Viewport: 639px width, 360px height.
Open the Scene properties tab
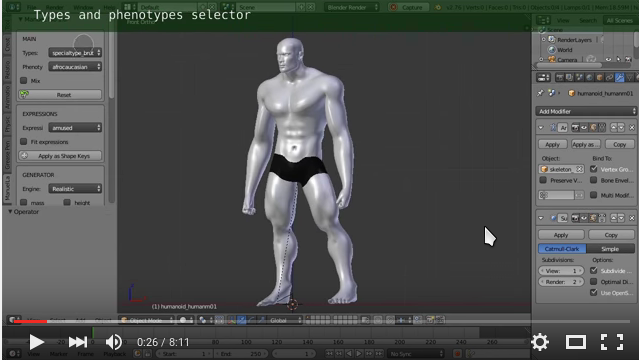(x=579, y=77)
